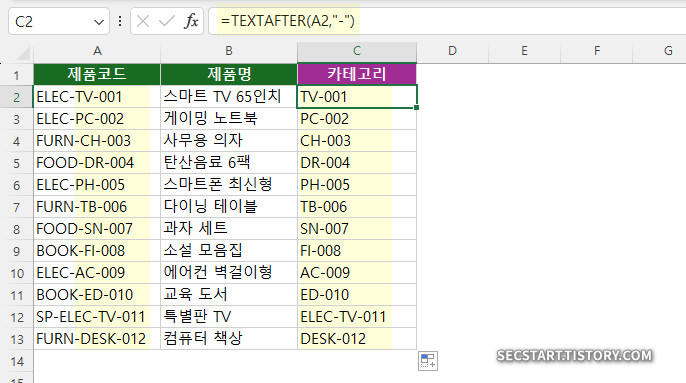
Task: Cancel the formula entry with X icon
Action: 143,21
